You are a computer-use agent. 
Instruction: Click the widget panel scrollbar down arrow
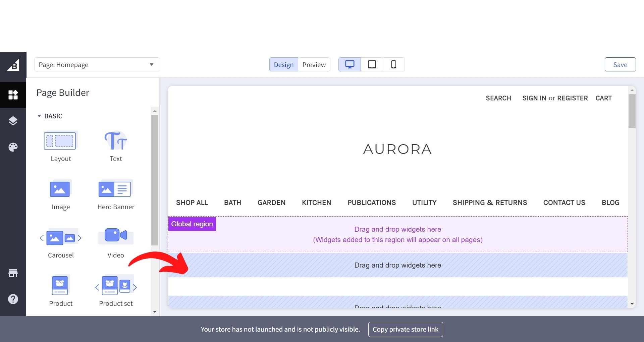pos(155,311)
